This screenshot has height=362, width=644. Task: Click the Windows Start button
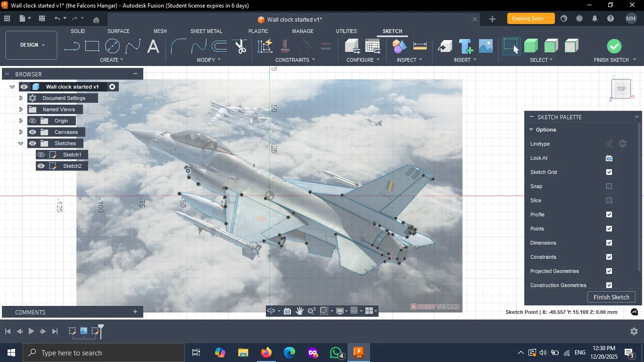[x=11, y=353]
